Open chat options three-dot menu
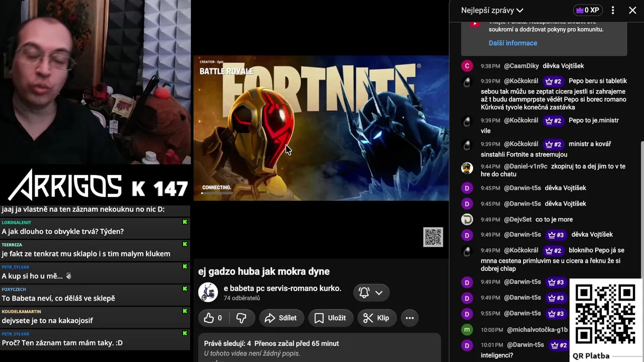The width and height of the screenshot is (644, 362). 613,10
